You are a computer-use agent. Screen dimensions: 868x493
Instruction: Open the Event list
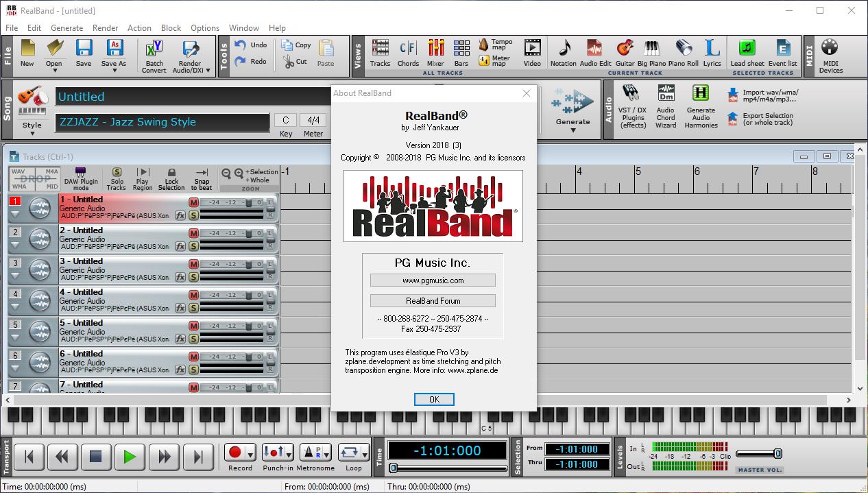pos(782,49)
